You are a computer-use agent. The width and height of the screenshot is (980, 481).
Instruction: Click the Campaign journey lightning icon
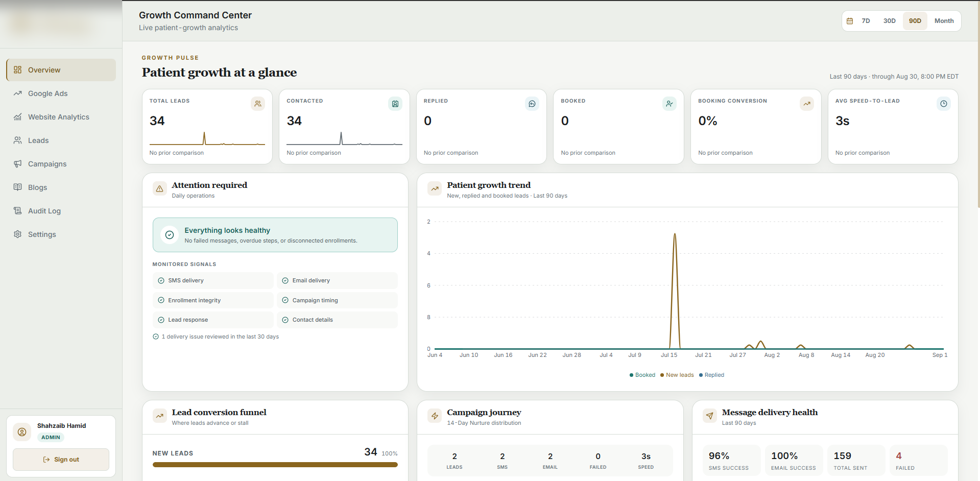click(435, 416)
